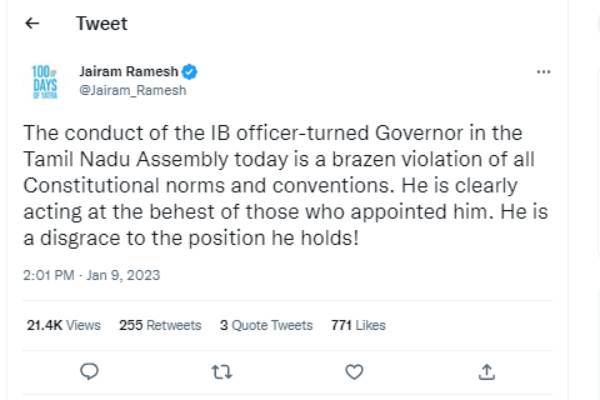The height and width of the screenshot is (400, 600).
Task: Open the three-dot more options menu
Action: 544,73
